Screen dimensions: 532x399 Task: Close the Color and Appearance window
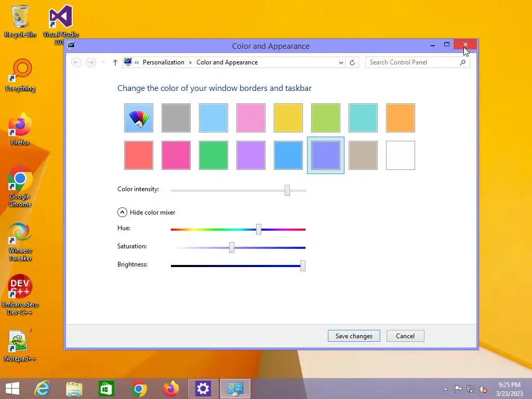(x=465, y=45)
